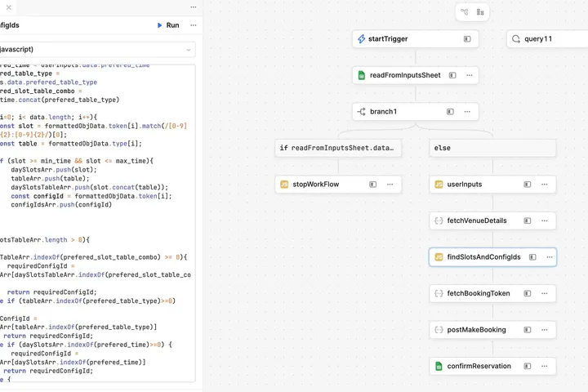The width and height of the screenshot is (588, 392).
Task: Open stopWorkFlow more-options menu
Action: coord(390,185)
